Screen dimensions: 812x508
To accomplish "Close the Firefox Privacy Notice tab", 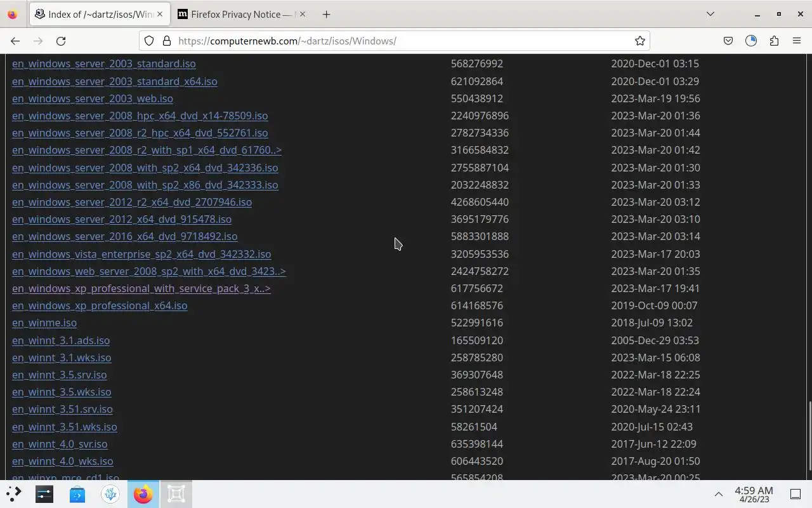I will 301,14.
